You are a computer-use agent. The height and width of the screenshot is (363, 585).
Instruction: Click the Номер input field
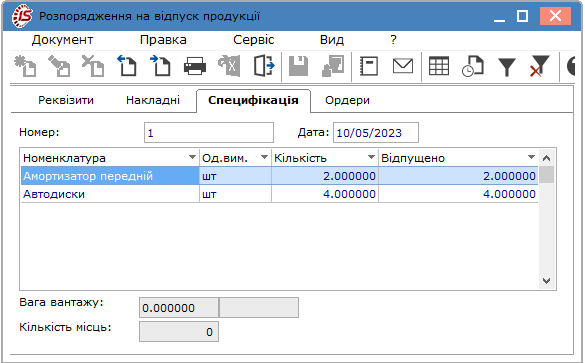209,132
